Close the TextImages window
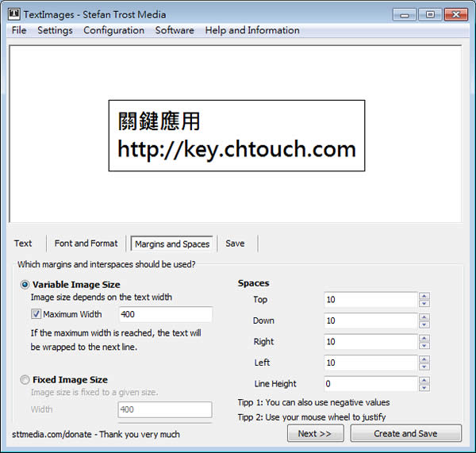The image size is (476, 453). click(x=455, y=14)
